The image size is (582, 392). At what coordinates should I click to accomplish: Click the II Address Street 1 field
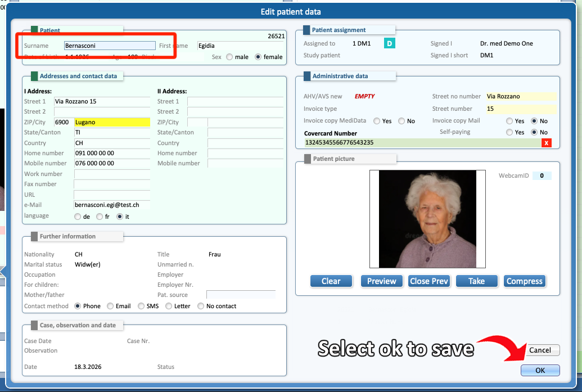[235, 101]
